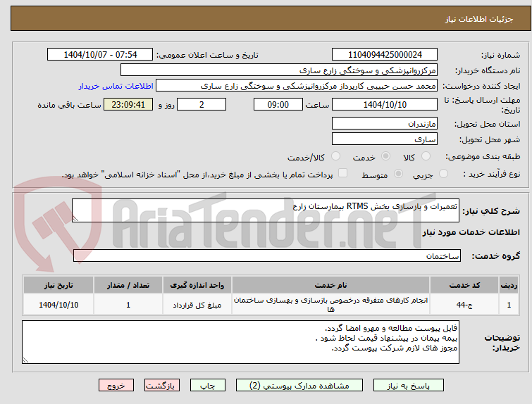Select the 'جزیی' purchase type radio
The image size is (532, 404).
click(x=443, y=174)
